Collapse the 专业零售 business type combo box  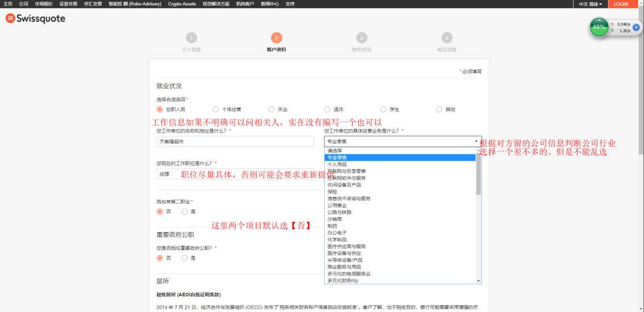403,141
